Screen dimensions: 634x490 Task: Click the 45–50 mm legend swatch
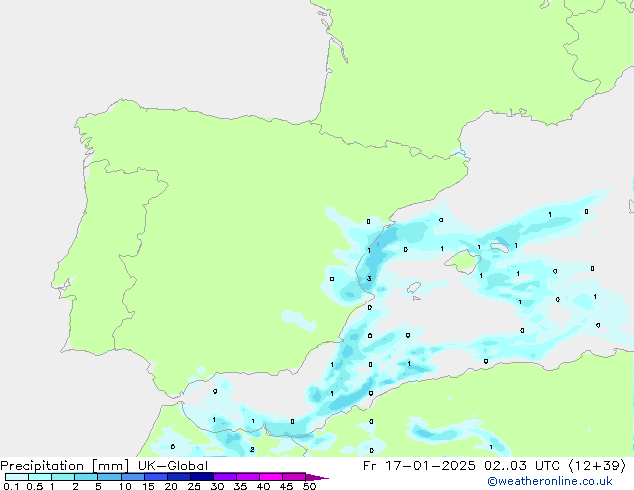pyautogui.click(x=294, y=477)
